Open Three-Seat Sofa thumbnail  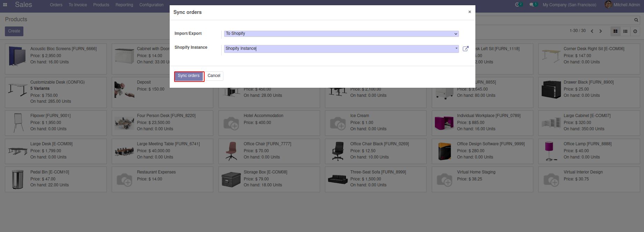point(338,179)
